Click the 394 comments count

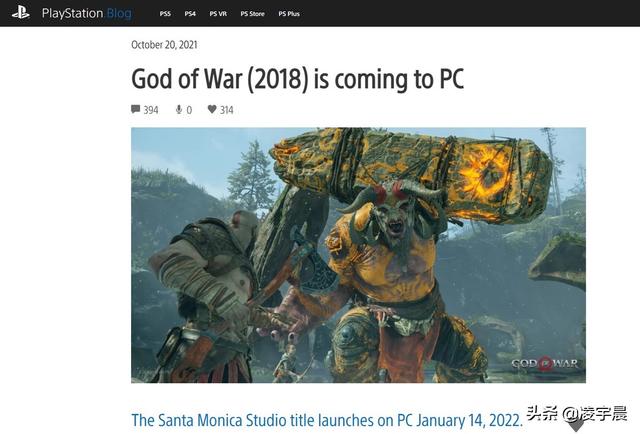(x=151, y=110)
